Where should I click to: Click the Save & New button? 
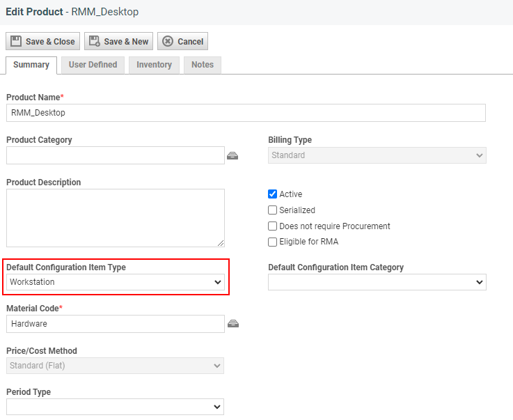(x=118, y=41)
